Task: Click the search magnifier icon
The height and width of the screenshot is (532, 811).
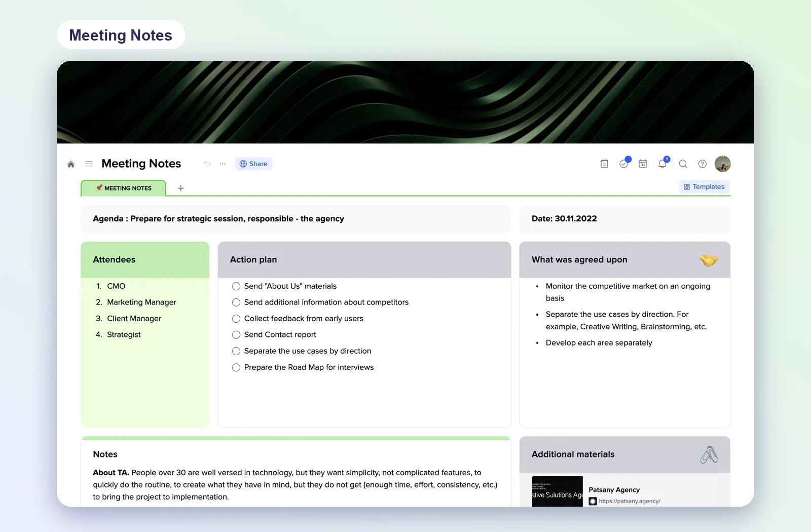Action: pos(683,164)
